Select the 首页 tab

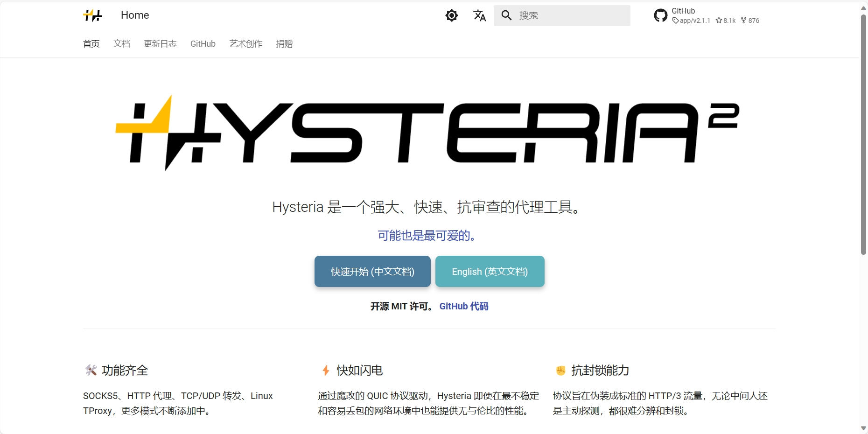[91, 44]
